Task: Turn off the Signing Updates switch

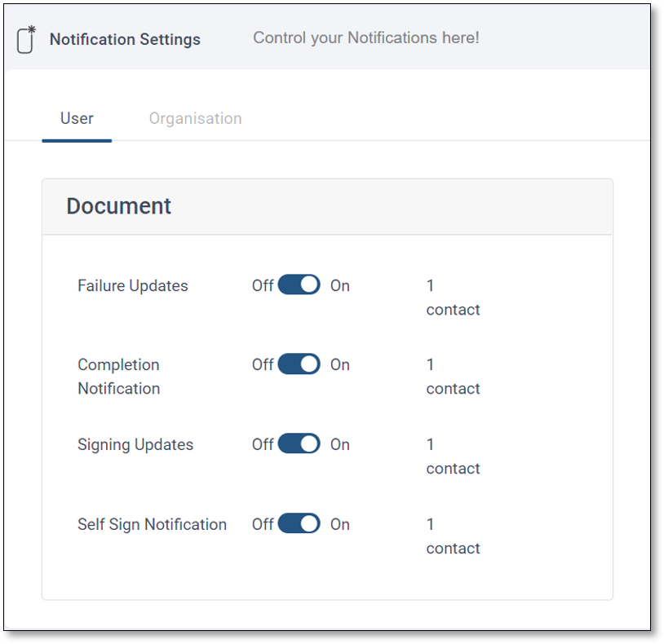Action: [x=299, y=443]
